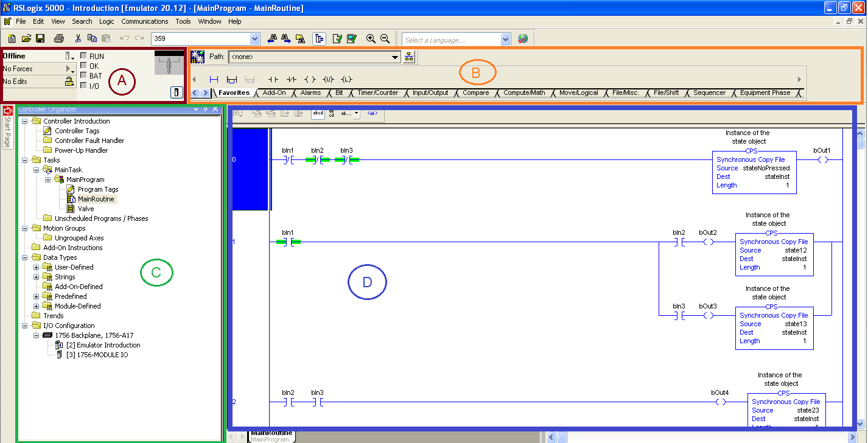Toggle the I/O indicator box
868x443 pixels.
pos(83,85)
